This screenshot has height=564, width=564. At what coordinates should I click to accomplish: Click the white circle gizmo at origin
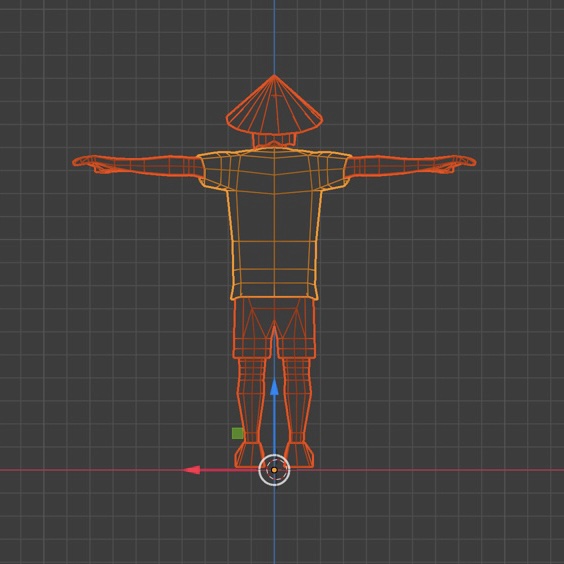(x=274, y=470)
